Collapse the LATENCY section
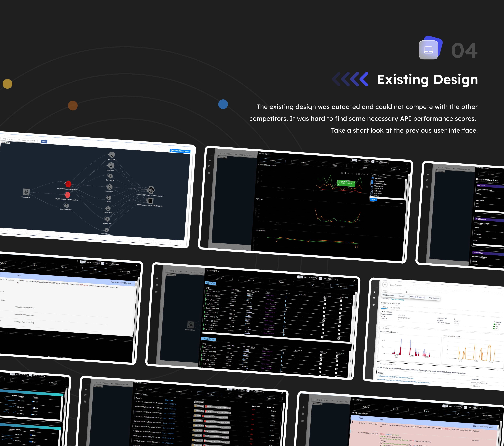 [256, 199]
